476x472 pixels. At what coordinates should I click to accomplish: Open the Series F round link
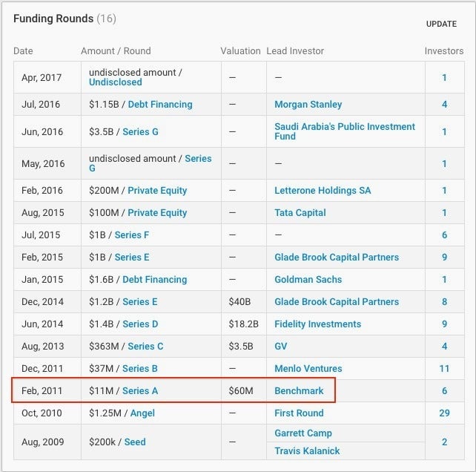point(132,235)
